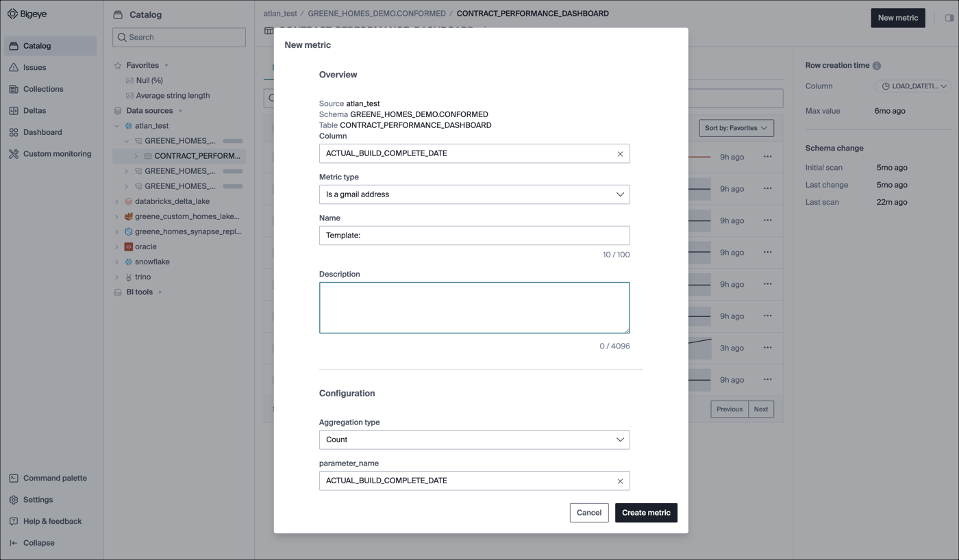Collapse the atlan_test source chevron

tap(116, 126)
